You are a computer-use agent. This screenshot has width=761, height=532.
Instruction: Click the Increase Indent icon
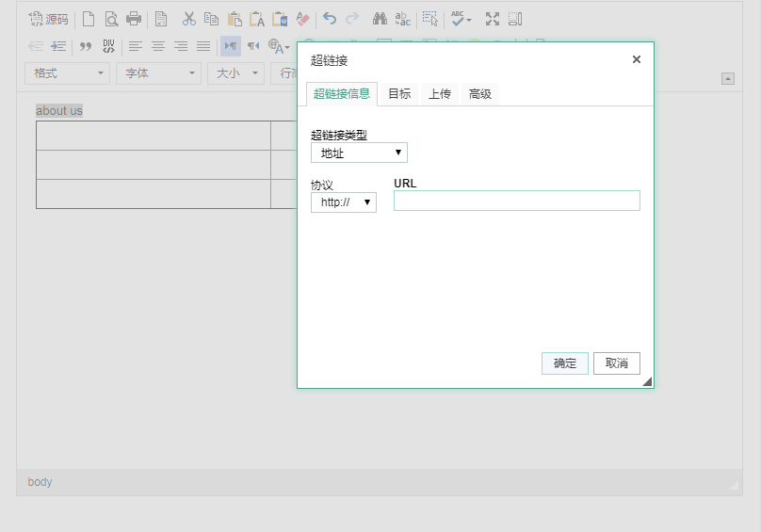pos(58,46)
